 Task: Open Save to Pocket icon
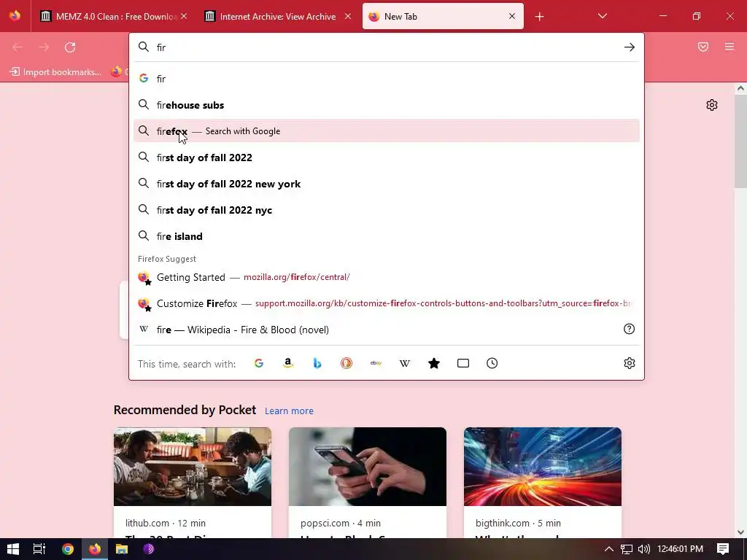pyautogui.click(x=703, y=47)
